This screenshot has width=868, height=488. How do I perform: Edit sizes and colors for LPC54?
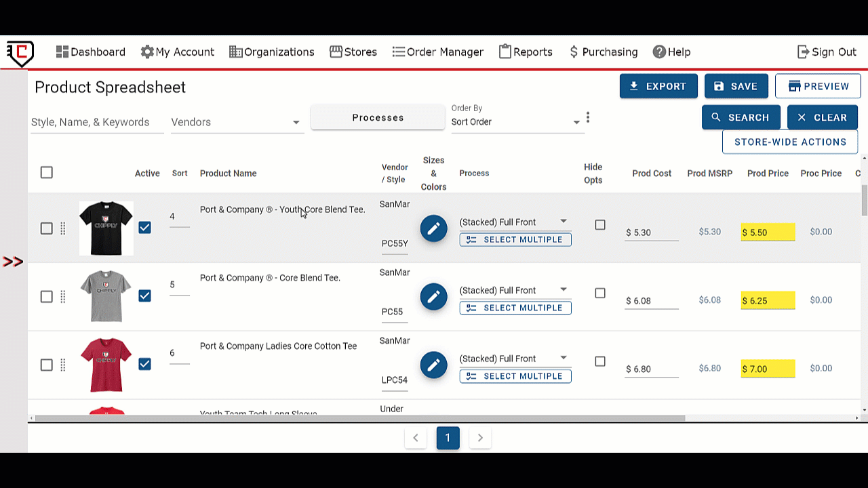pyautogui.click(x=433, y=365)
